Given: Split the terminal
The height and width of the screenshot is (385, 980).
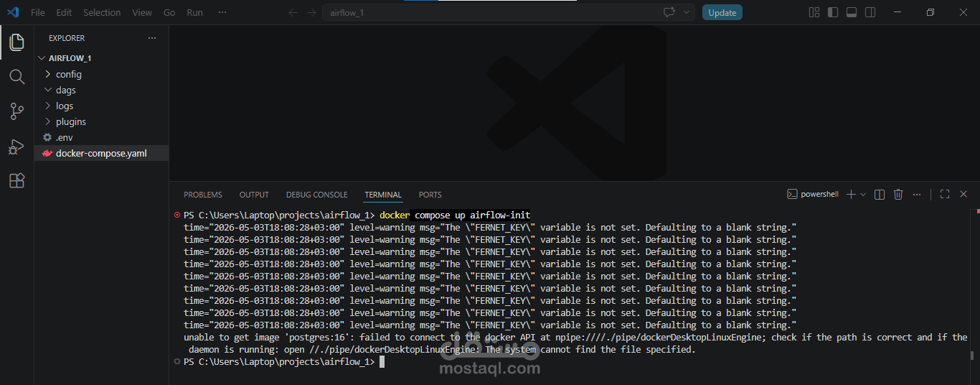Looking at the screenshot, I should 880,194.
